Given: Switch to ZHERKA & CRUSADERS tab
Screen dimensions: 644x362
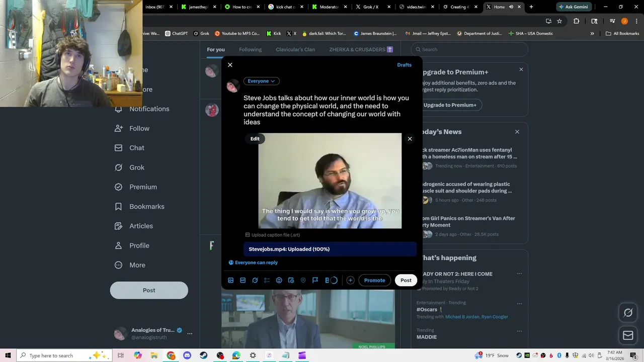Looking at the screenshot, I should point(361,49).
